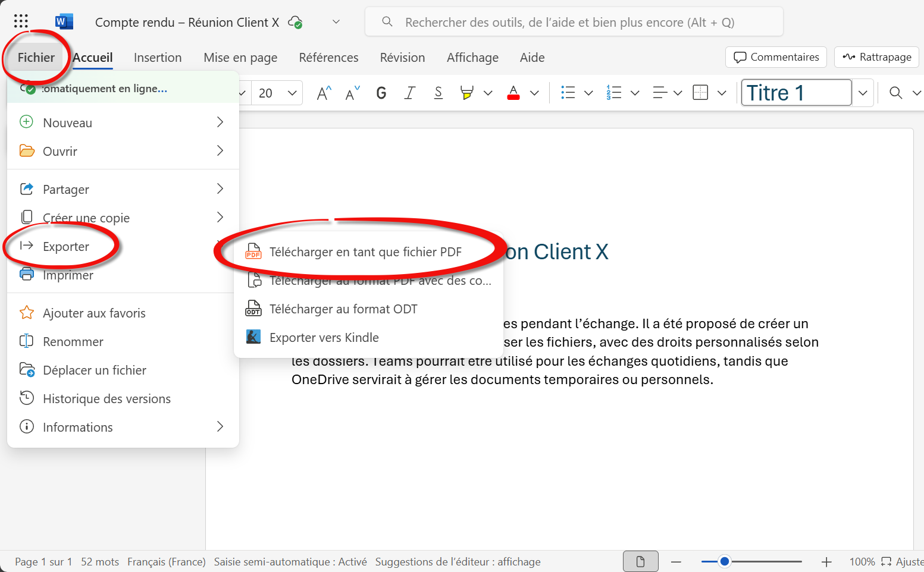The width and height of the screenshot is (924, 572).
Task: Expand the Titre 1 styles dropdown
Action: [863, 93]
